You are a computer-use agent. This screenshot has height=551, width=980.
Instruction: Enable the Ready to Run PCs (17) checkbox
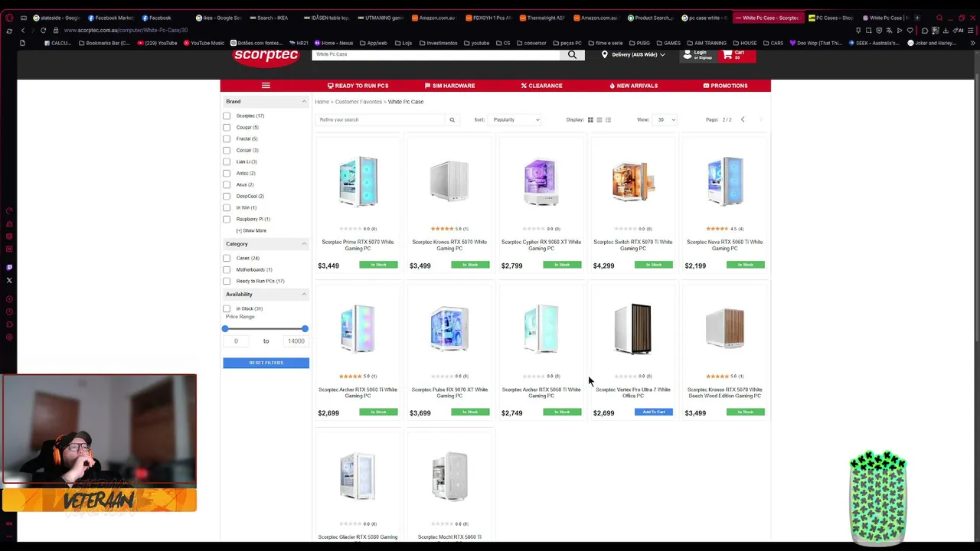227,281
